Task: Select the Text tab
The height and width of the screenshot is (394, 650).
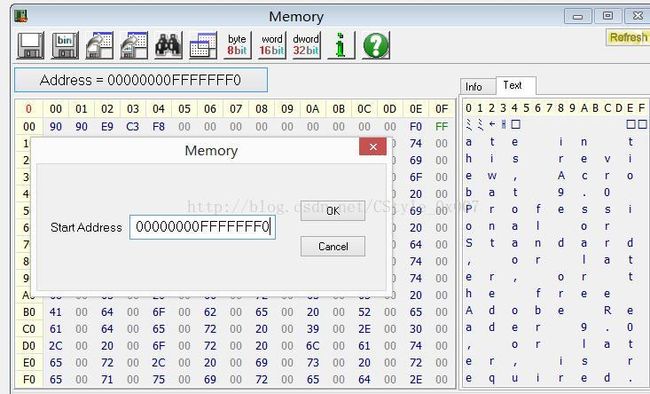Action: [x=513, y=85]
